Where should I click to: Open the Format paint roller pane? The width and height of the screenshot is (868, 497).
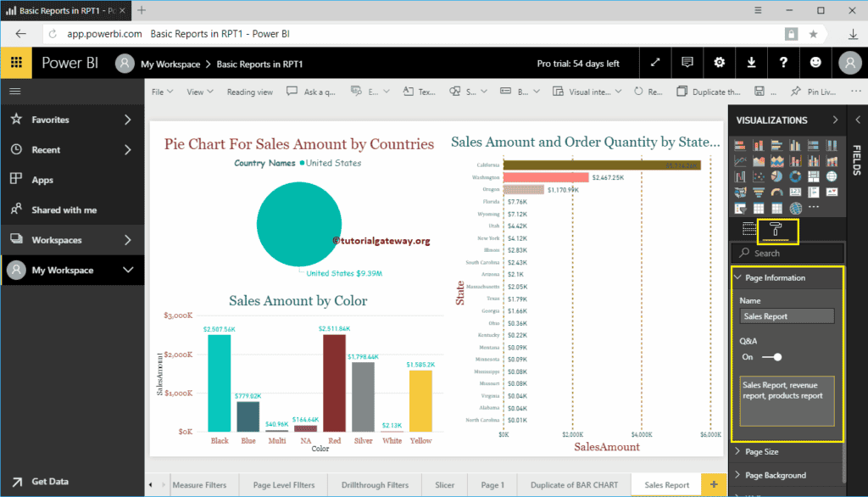pyautogui.click(x=777, y=229)
